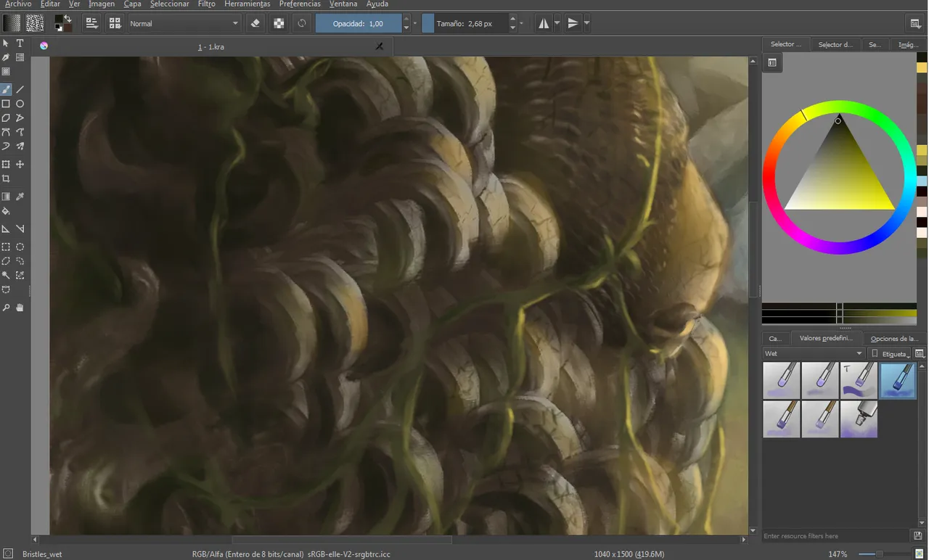Select the assistant tool
Image resolution: width=929 pixels, height=560 pixels.
click(6, 229)
